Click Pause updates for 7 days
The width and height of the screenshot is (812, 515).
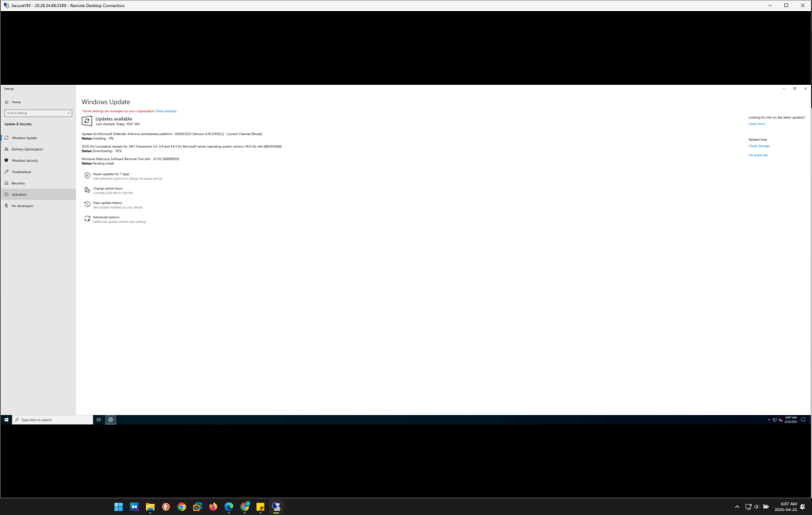[x=111, y=174]
